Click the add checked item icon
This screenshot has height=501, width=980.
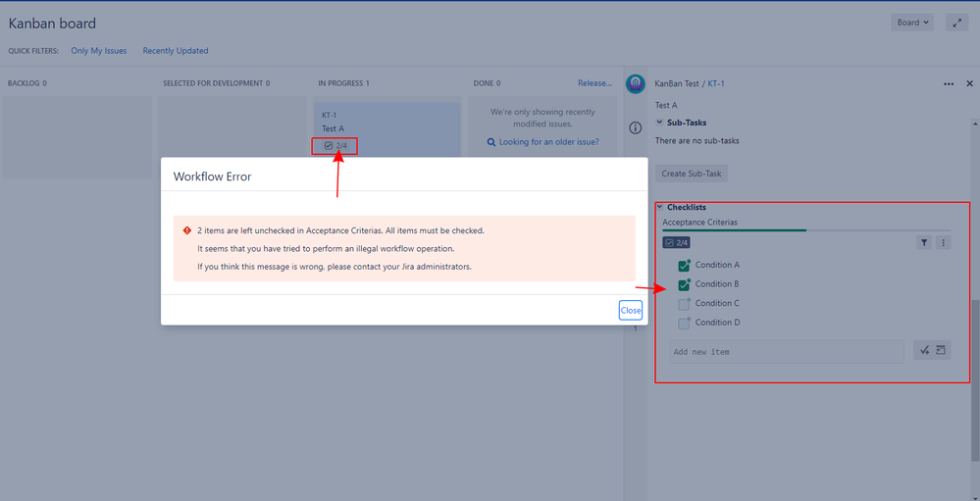click(924, 350)
